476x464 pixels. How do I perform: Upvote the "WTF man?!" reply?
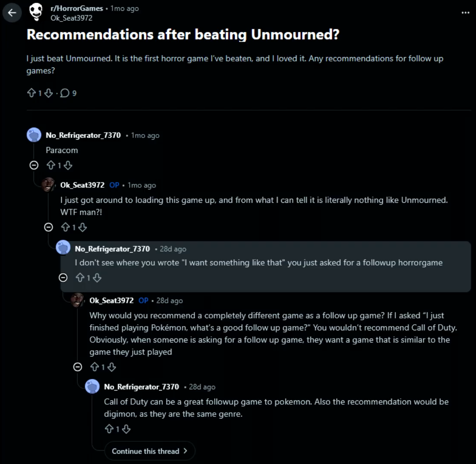point(65,227)
